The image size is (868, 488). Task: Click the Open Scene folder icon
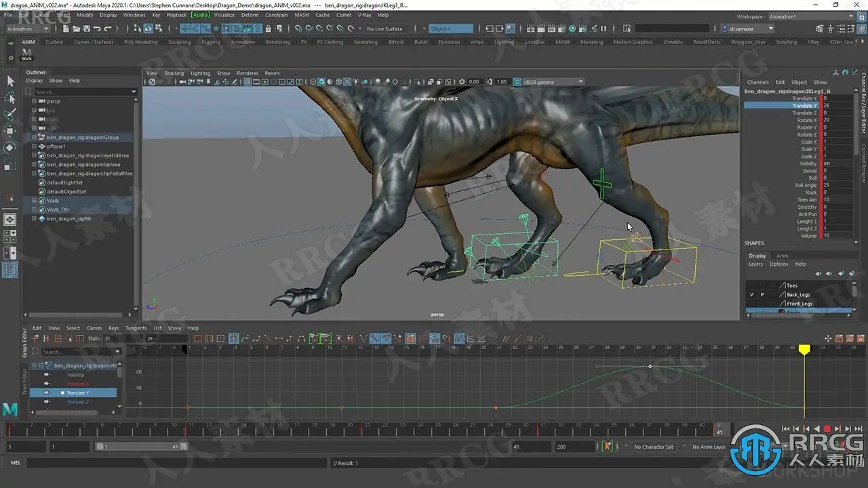(76, 28)
